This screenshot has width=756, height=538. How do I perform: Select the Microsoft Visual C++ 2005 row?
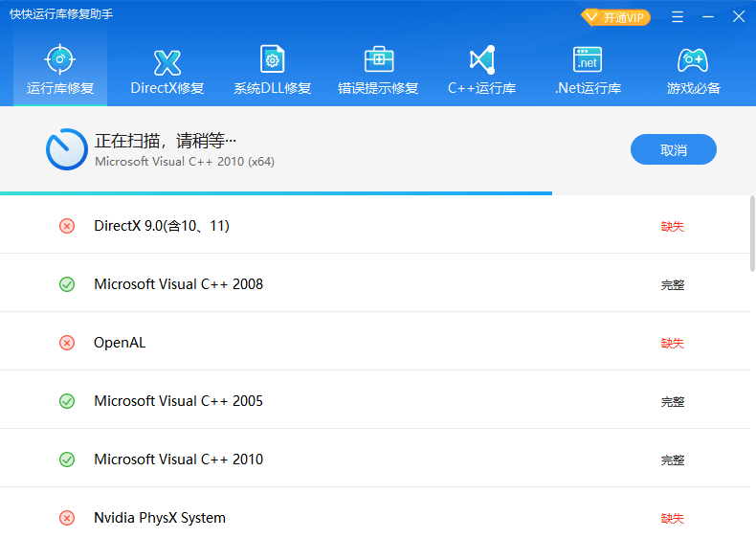178,401
